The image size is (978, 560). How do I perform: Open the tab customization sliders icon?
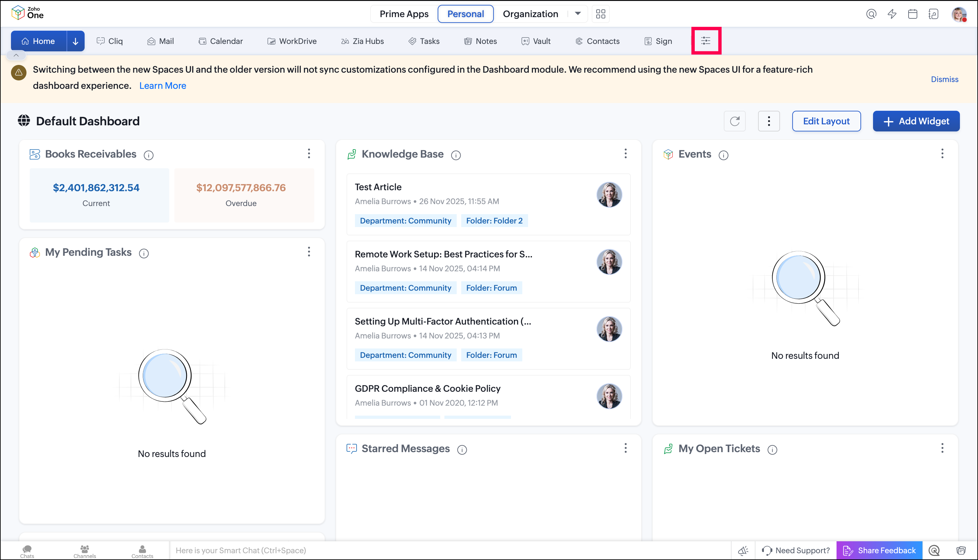point(706,41)
